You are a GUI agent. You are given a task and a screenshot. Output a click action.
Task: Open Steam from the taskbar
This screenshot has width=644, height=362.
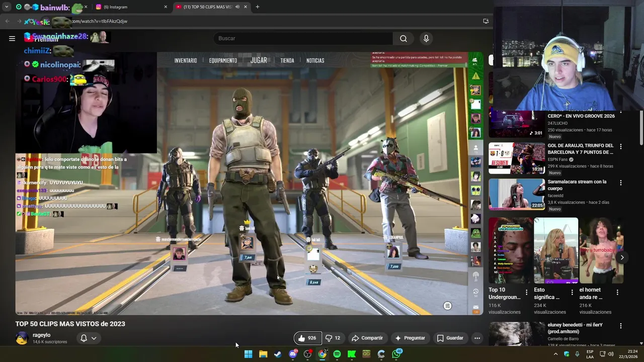[x=277, y=354]
